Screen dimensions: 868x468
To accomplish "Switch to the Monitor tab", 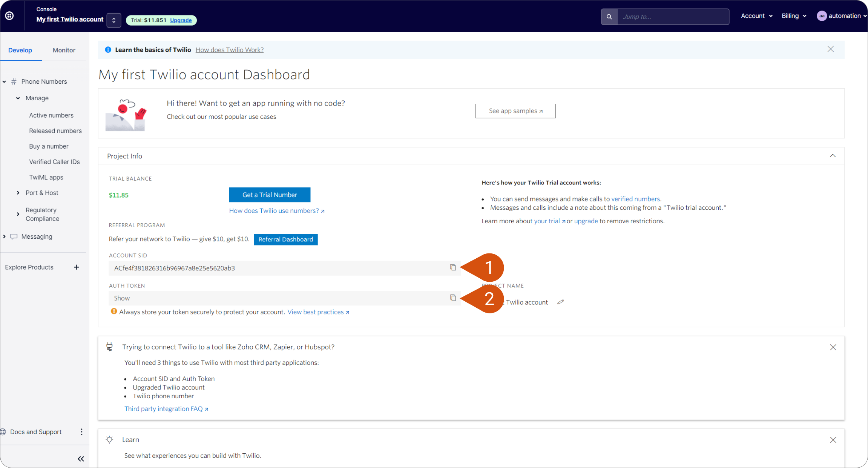I will coord(64,50).
